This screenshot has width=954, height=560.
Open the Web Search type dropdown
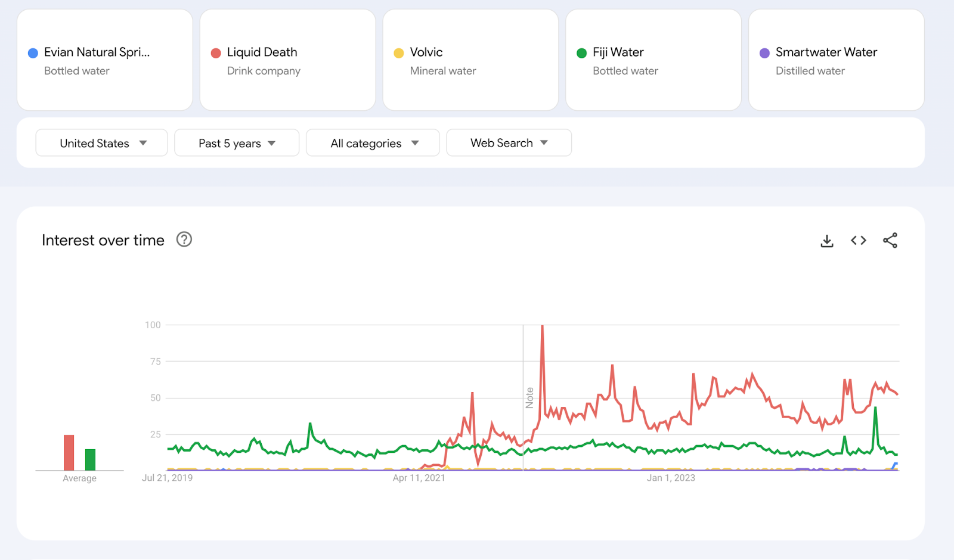pos(509,143)
